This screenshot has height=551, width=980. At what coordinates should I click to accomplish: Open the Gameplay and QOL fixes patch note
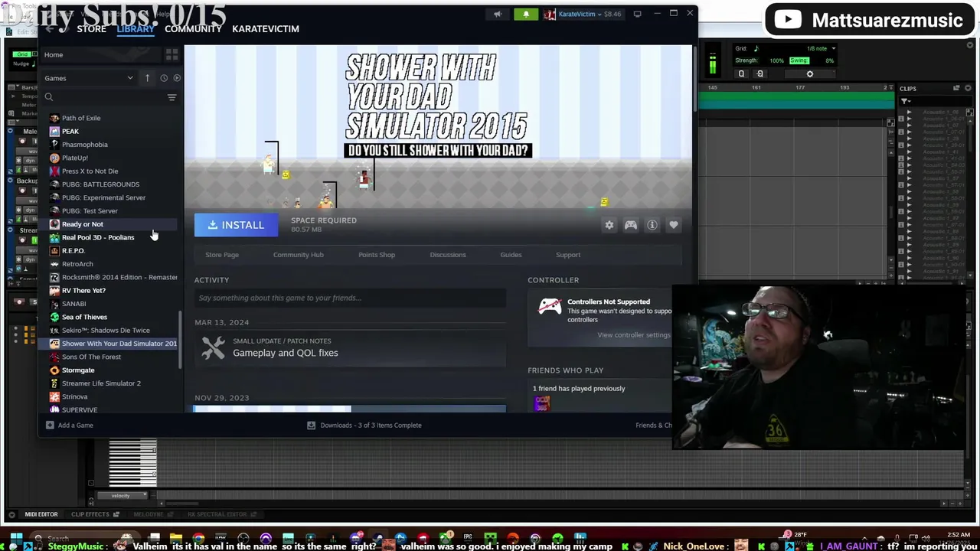coord(350,347)
